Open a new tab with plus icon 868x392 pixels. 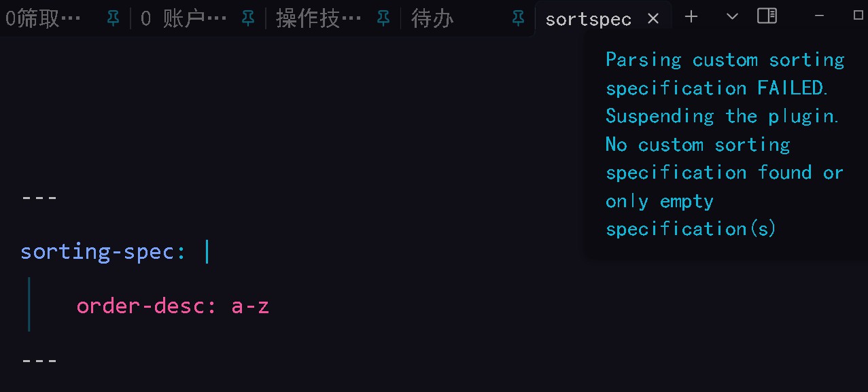[x=691, y=17]
